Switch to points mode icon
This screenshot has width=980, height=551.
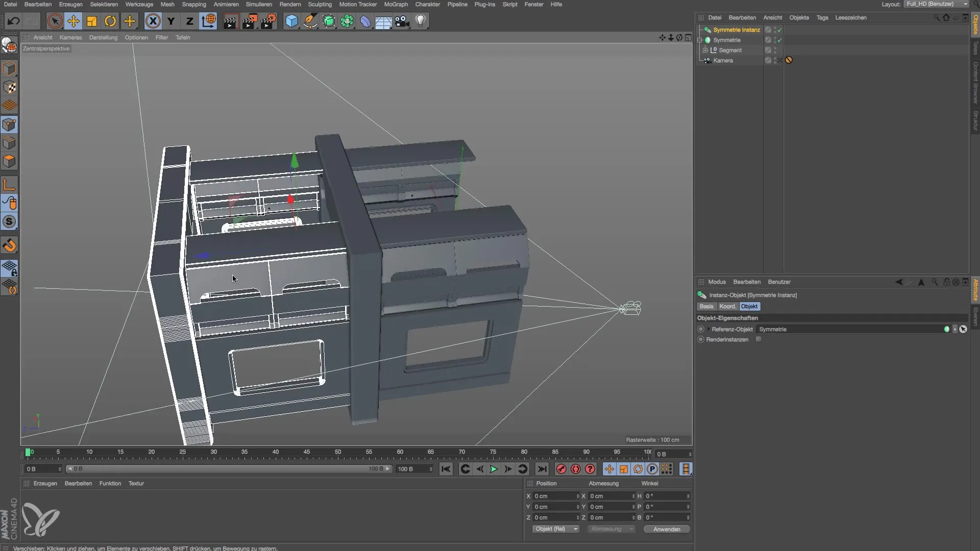tap(9, 124)
